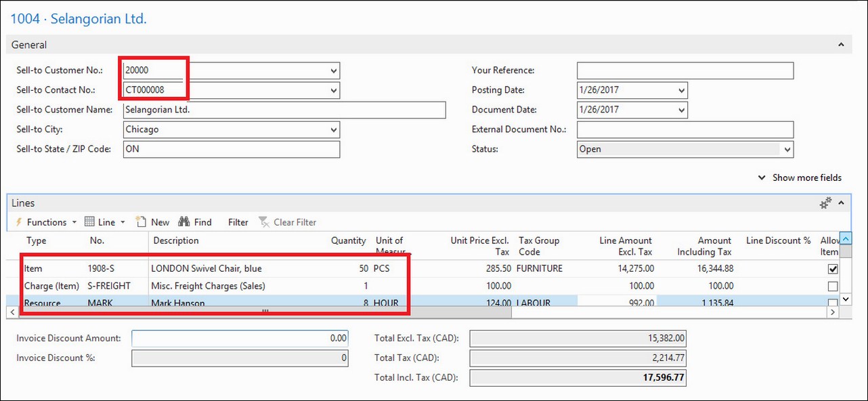The image size is (868, 401).
Task: Open the Posting Date picker dropdown
Action: (x=681, y=90)
